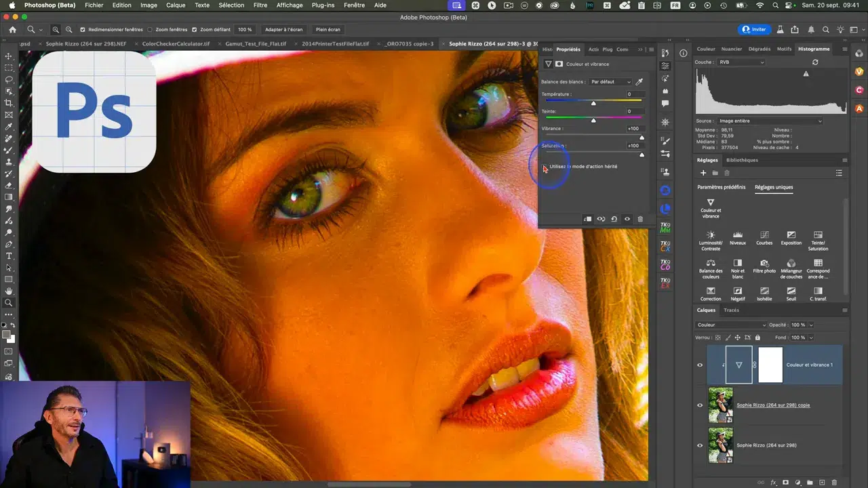Click the Noir et blanc adjustment icon
This screenshot has height=488, width=868.
point(737,264)
